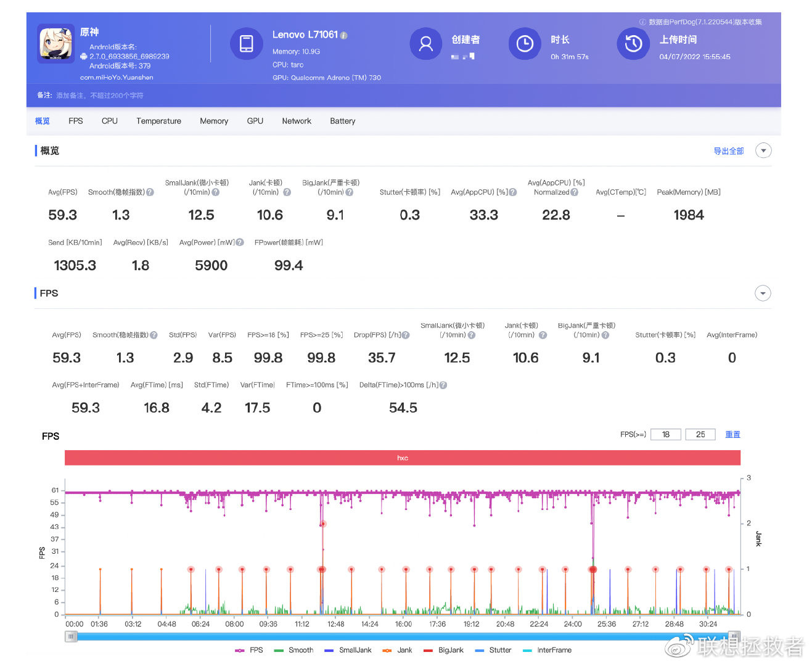Image resolution: width=812 pixels, height=666 pixels.
Task: Open the GPU tab
Action: [255, 121]
